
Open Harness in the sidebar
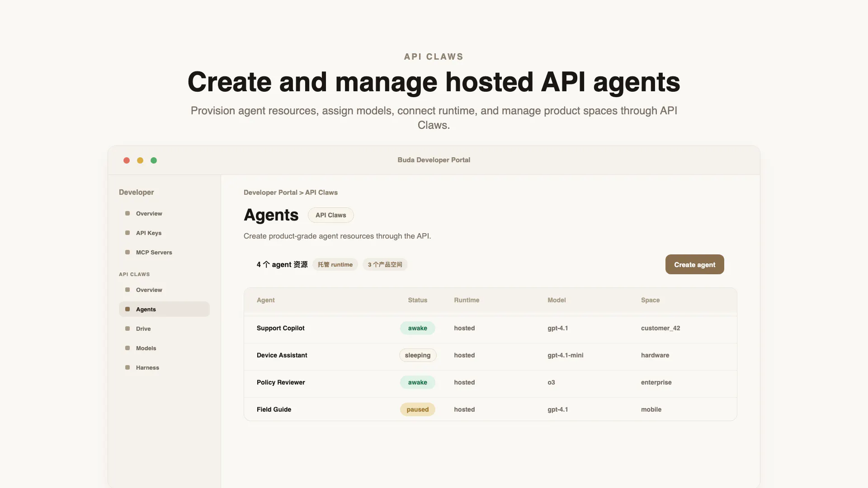point(164,367)
